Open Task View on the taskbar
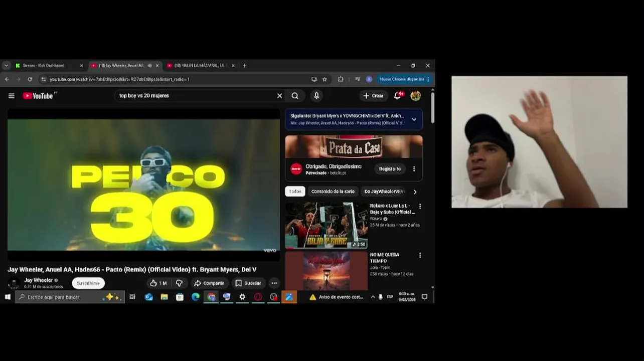The image size is (644, 361). pos(132,297)
